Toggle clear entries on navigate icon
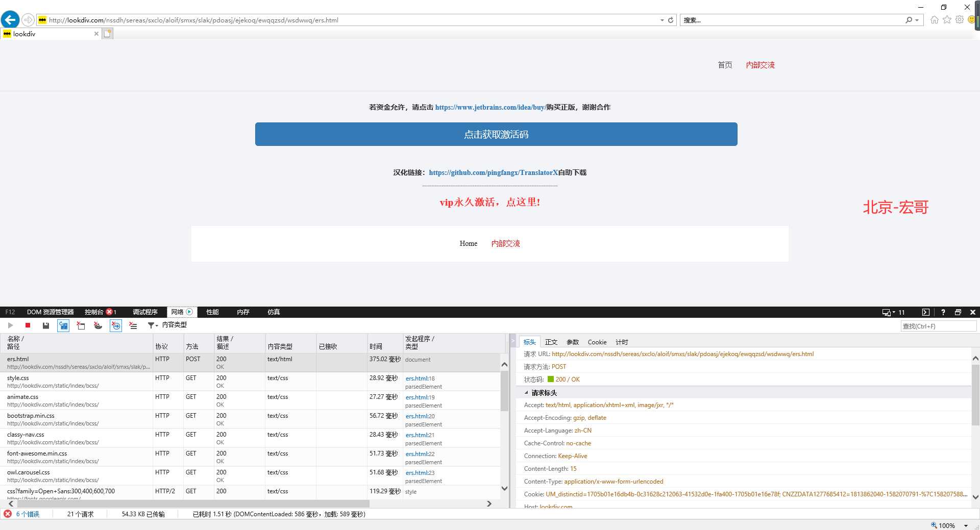Screen dimensions: 980x530 point(116,325)
